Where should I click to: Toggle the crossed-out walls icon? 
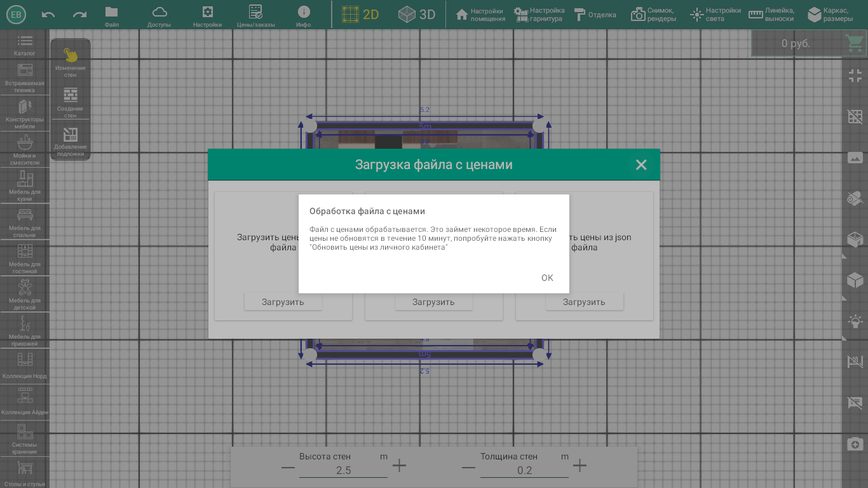855,362
